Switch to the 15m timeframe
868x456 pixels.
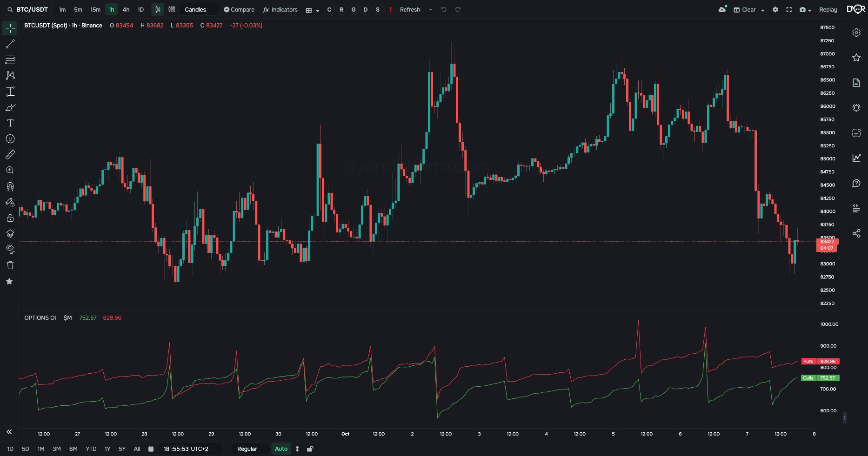95,9
